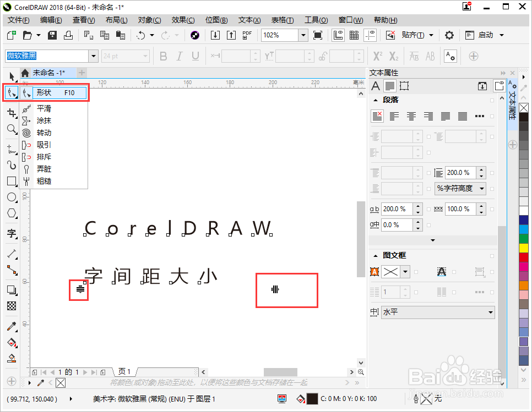Select the Rectangle tool
Screen dimensions: 532x412
click(12, 182)
